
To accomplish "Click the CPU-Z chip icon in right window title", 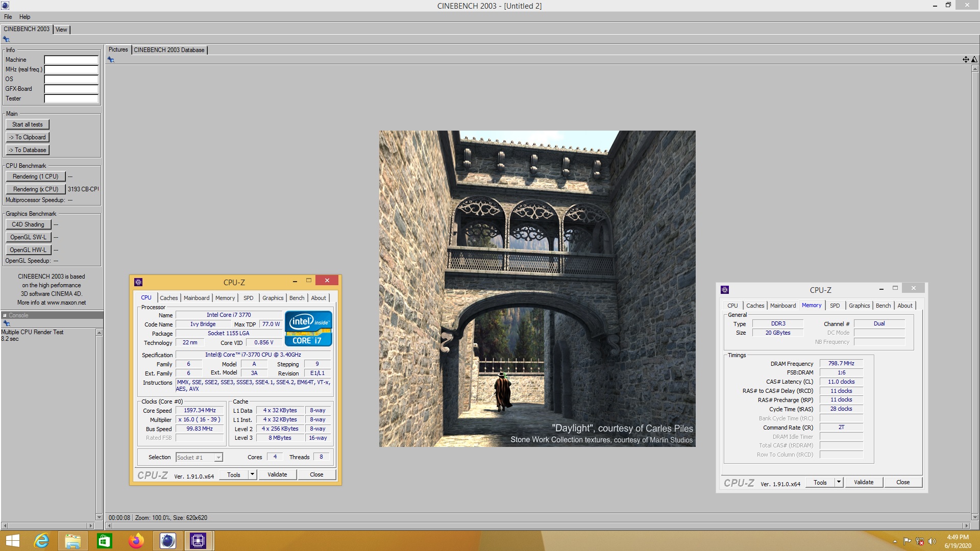I will [725, 290].
